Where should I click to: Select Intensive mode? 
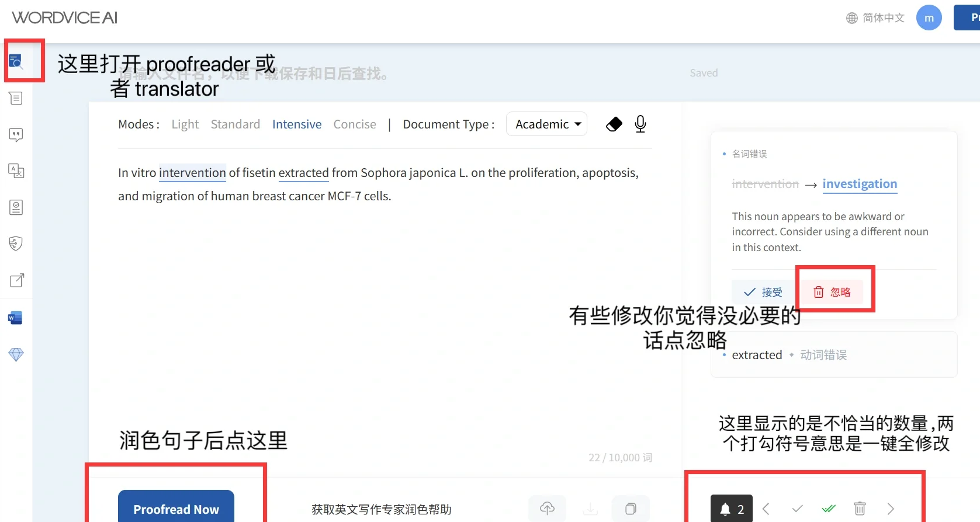click(x=297, y=124)
